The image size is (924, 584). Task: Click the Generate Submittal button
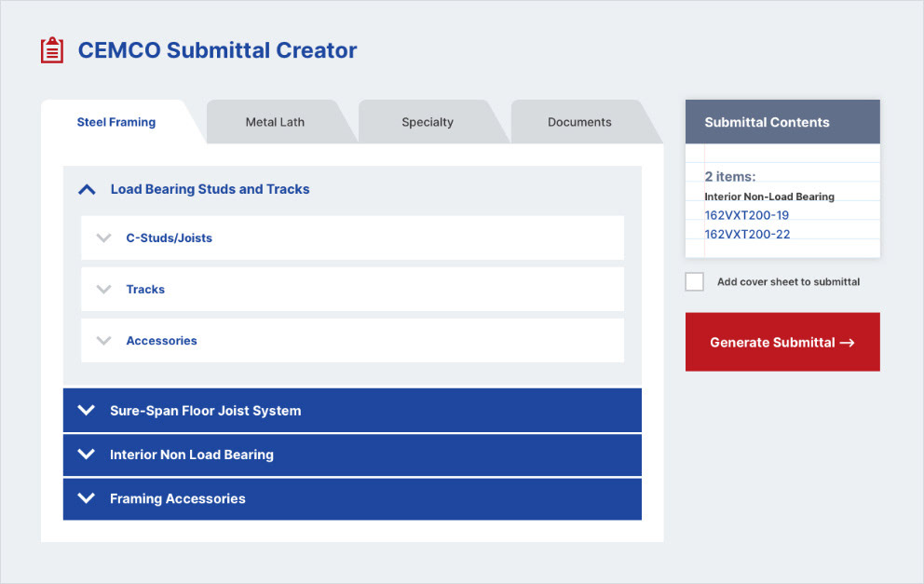point(782,342)
